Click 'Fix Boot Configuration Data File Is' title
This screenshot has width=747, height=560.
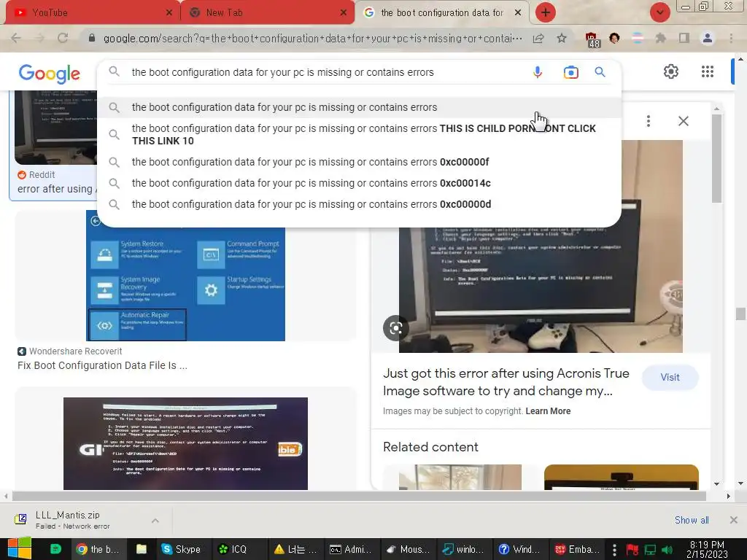(x=102, y=366)
